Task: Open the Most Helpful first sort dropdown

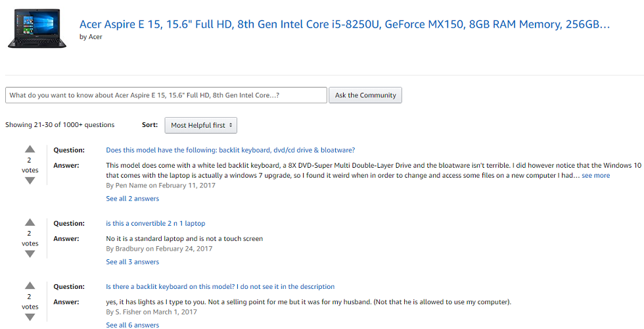Action: [201, 126]
